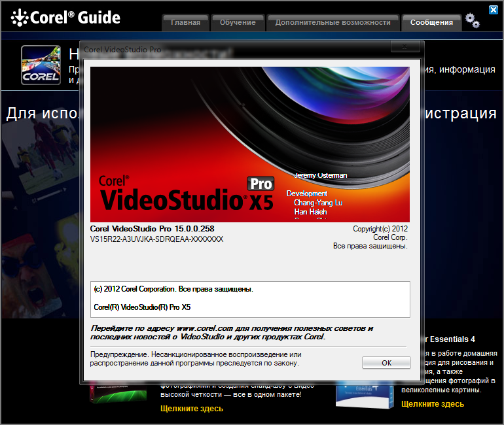Click the 'Предупреждение' warning text
Viewport: 504px width, 425px height.
pos(196,358)
